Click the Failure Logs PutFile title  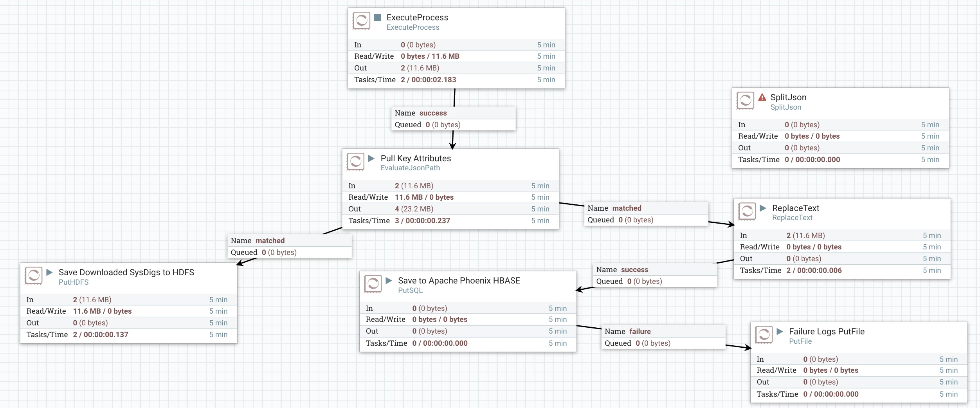(827, 331)
